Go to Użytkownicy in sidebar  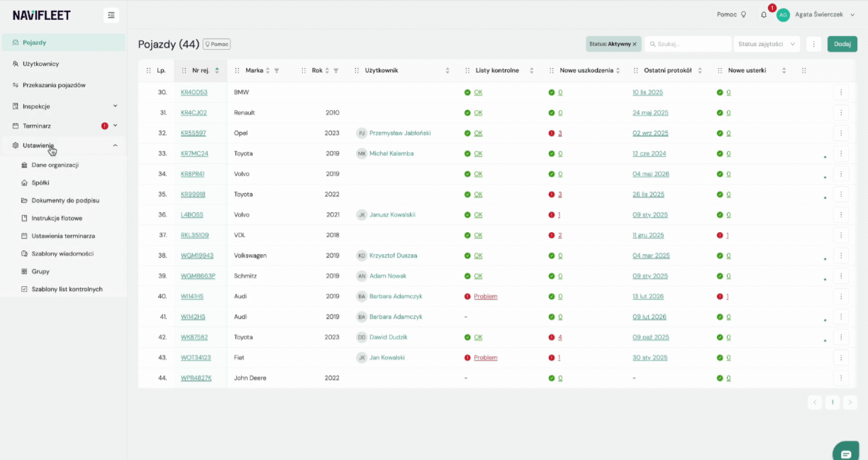tap(40, 64)
